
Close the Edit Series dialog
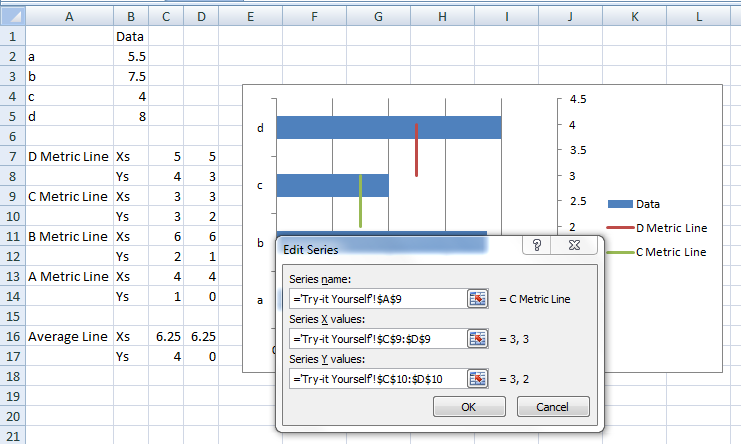574,245
